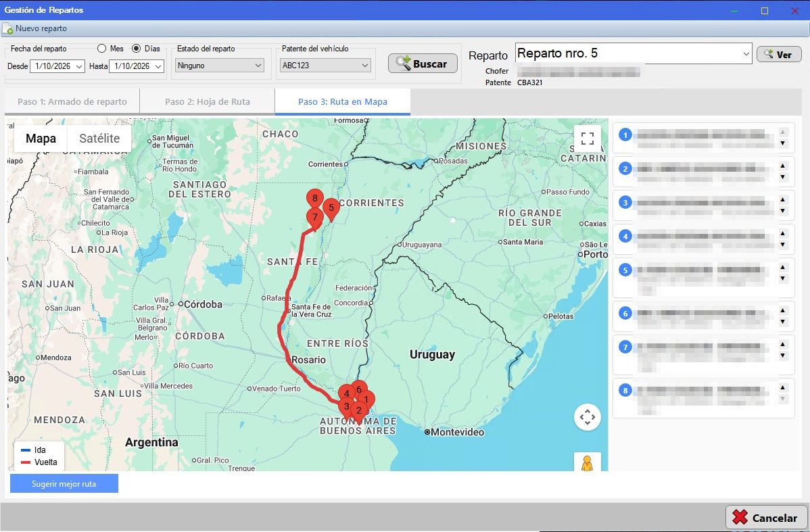Image resolution: width=810 pixels, height=532 pixels.
Task: Move stop 3 down with its arrow
Action: pos(783,211)
